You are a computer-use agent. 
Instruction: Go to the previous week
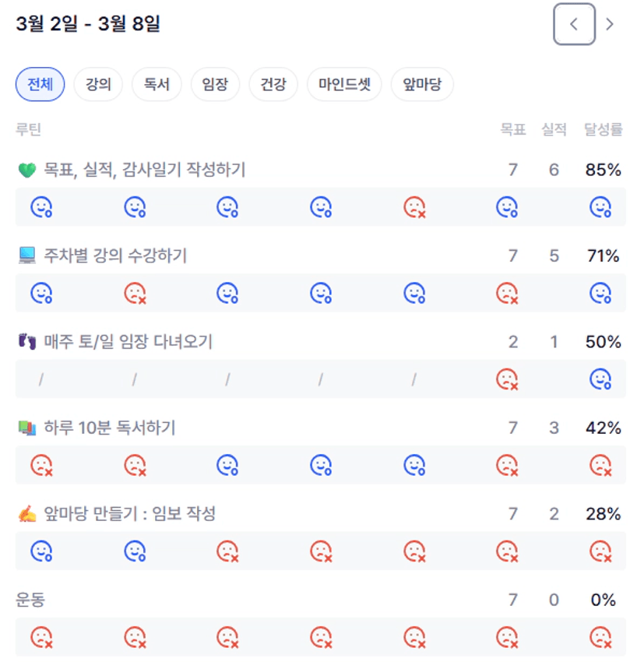(574, 24)
